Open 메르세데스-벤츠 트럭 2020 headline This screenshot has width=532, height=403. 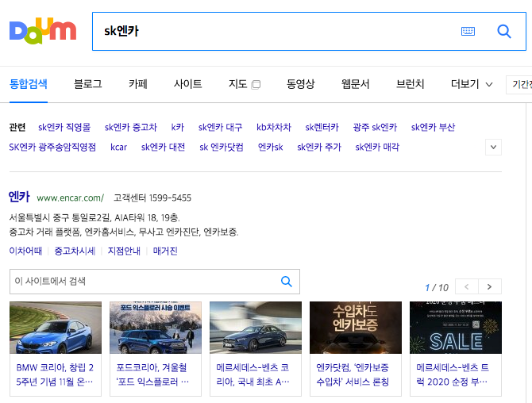click(453, 374)
